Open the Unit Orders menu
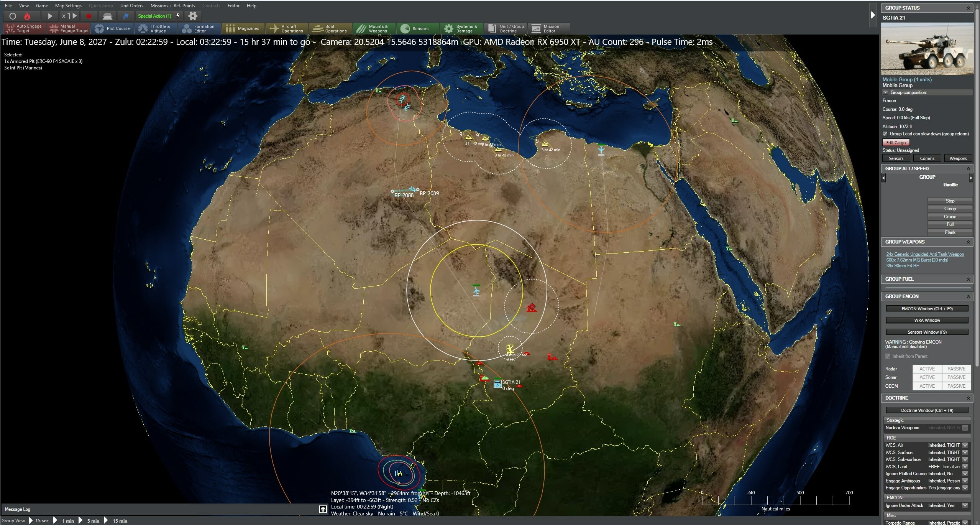This screenshot has width=980, height=525. tap(132, 5)
